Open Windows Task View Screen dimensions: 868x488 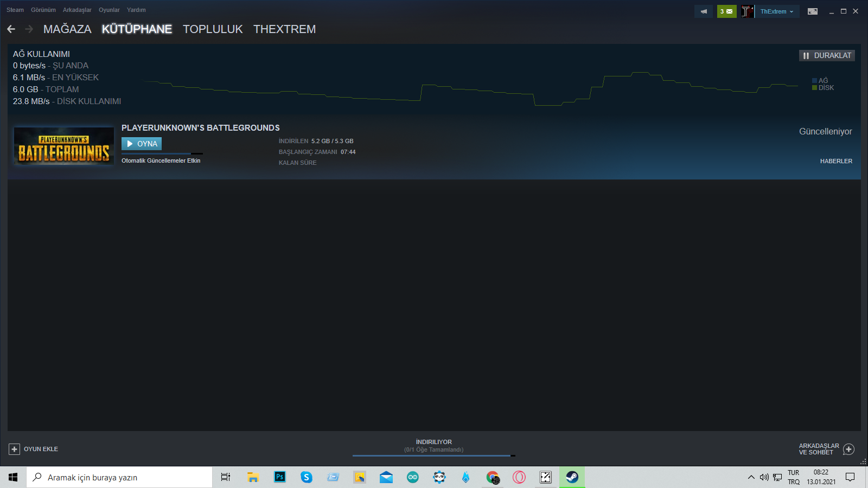pos(226,477)
